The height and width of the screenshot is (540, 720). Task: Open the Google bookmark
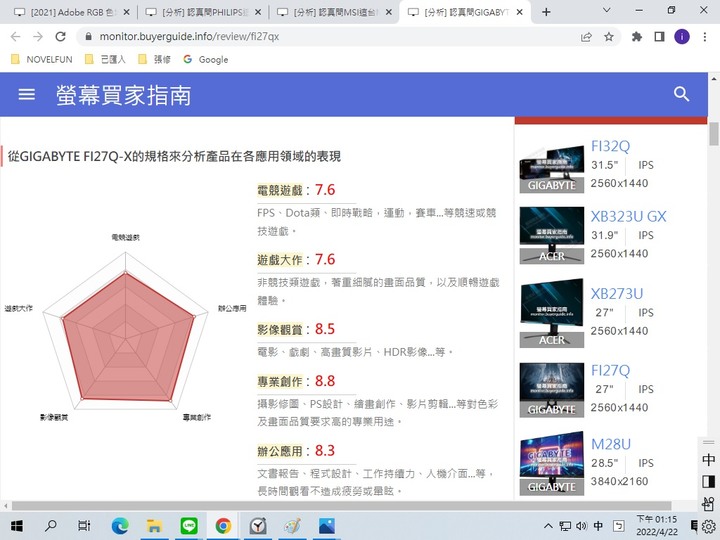(x=206, y=59)
